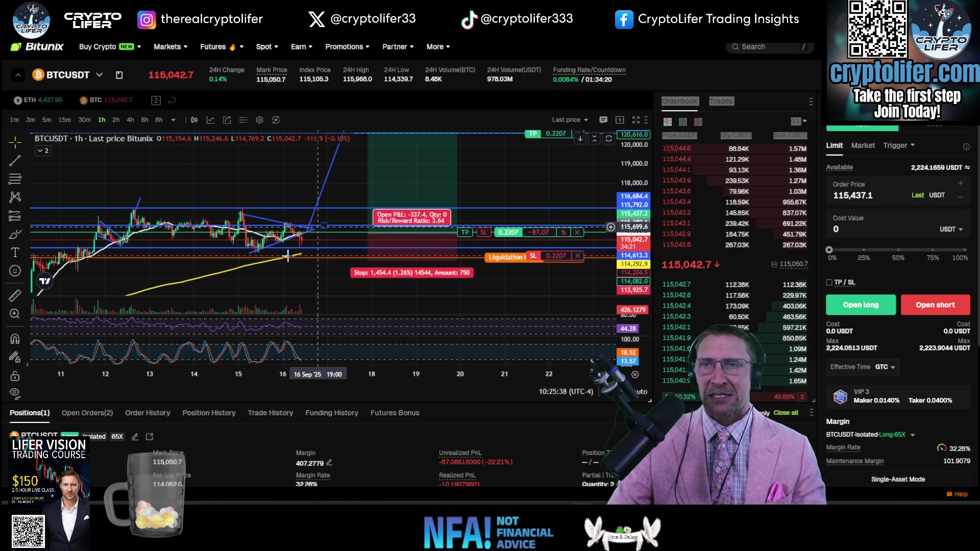
Task: Open the Position History tab
Action: [x=209, y=412]
